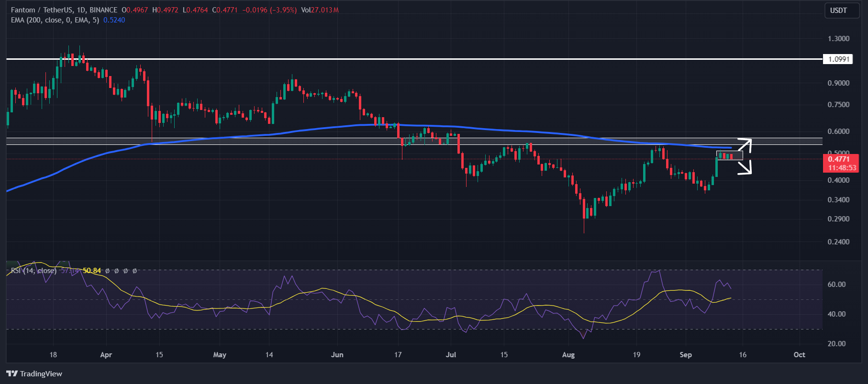This screenshot has width=868, height=384.
Task: Click the RSI axis 20.00 label
Action: pyautogui.click(x=836, y=344)
